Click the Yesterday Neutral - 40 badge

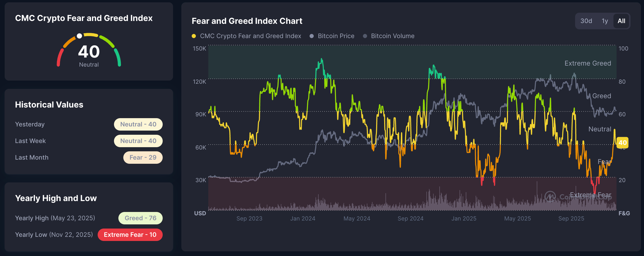(x=138, y=124)
